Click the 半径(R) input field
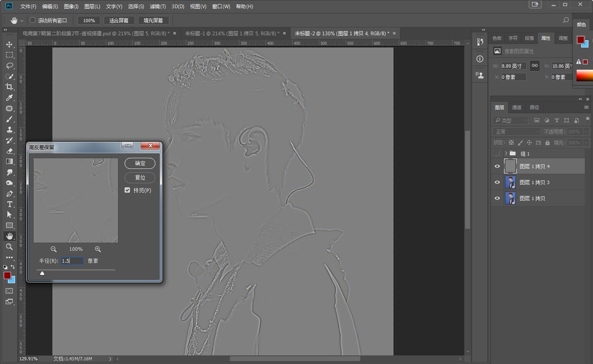This screenshot has width=593, height=364. pos(72,261)
